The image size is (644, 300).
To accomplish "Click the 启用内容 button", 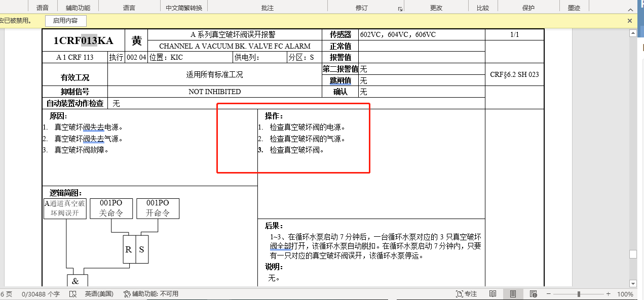I will tap(66, 21).
